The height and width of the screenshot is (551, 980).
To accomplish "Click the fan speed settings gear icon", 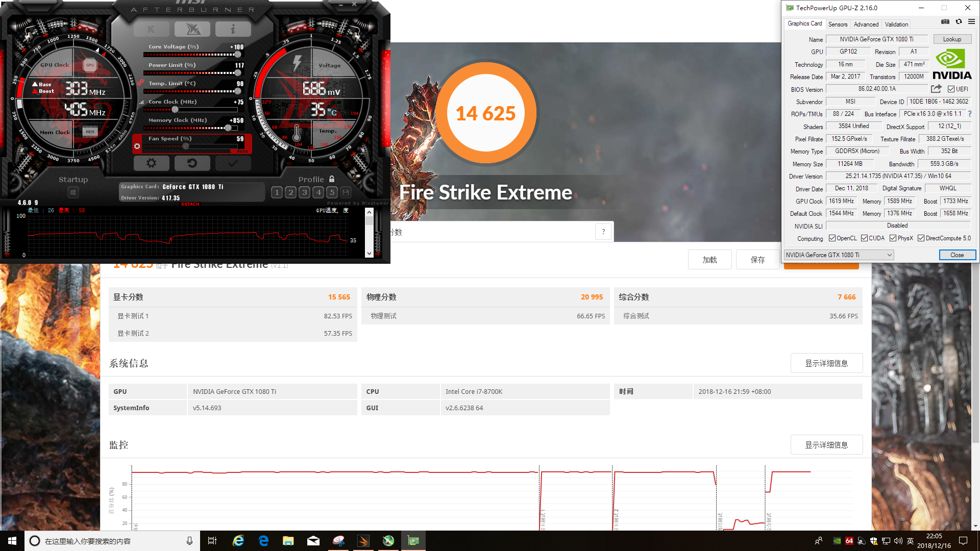I will (137, 146).
